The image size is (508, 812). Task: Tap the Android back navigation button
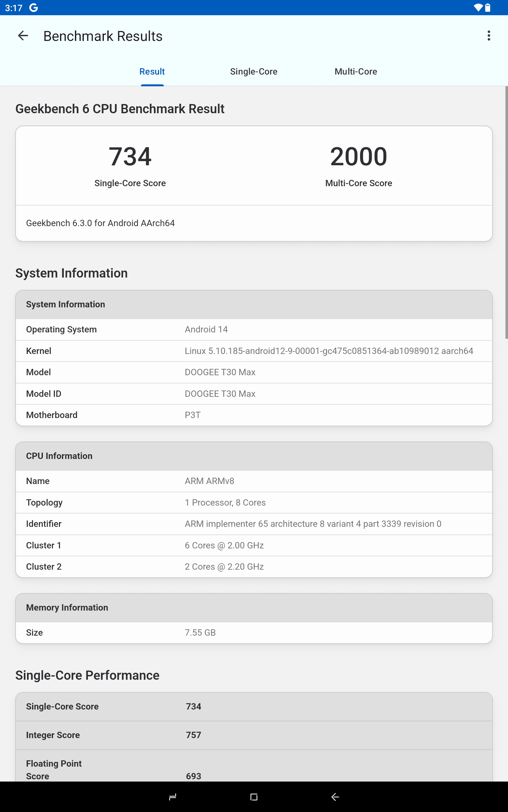[335, 797]
